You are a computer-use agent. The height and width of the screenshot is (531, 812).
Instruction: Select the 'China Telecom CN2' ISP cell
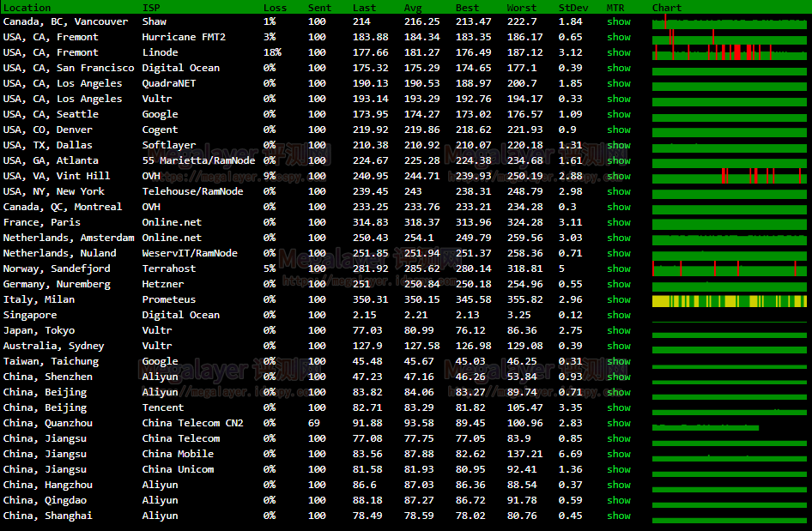pyautogui.click(x=192, y=424)
